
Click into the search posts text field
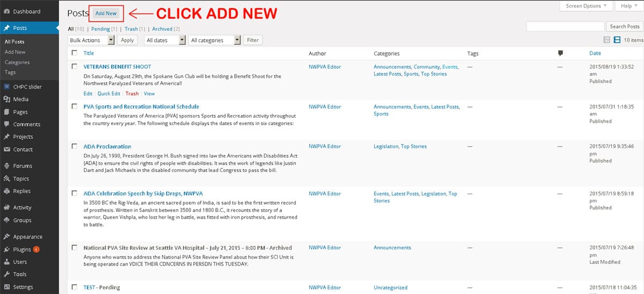tap(565, 26)
